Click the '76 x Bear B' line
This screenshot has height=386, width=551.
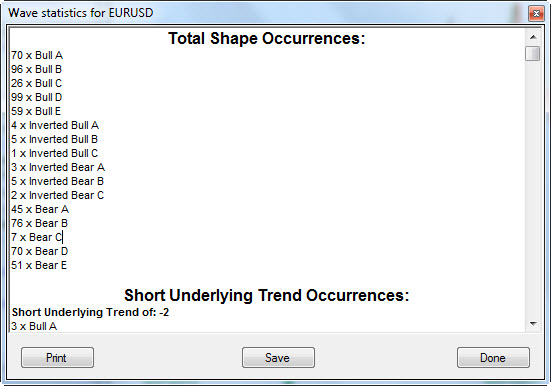pos(39,224)
